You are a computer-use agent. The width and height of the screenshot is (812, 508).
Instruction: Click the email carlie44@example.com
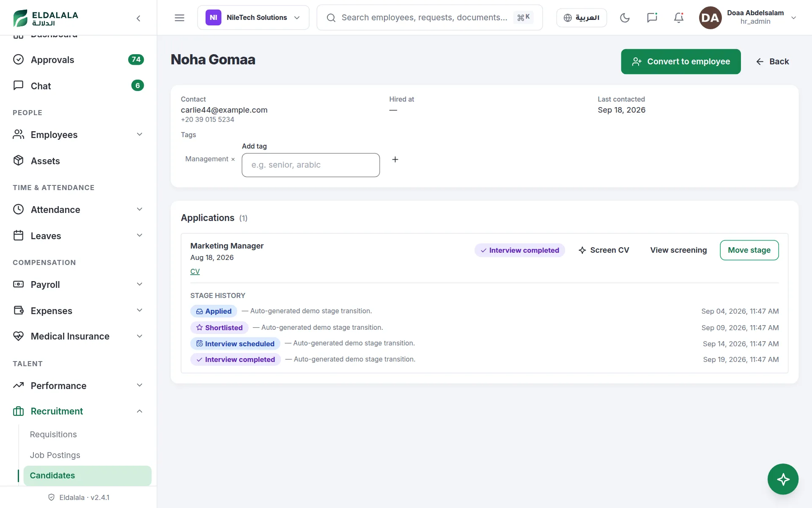[224, 110]
